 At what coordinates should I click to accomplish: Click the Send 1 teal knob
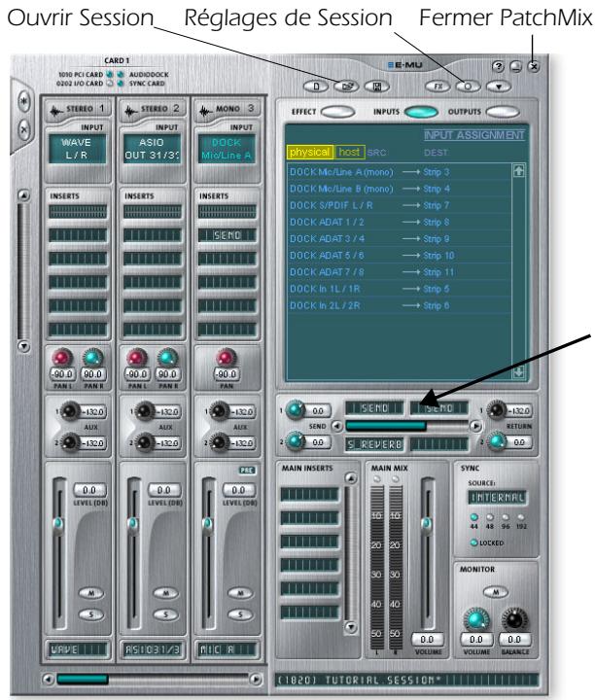(295, 410)
